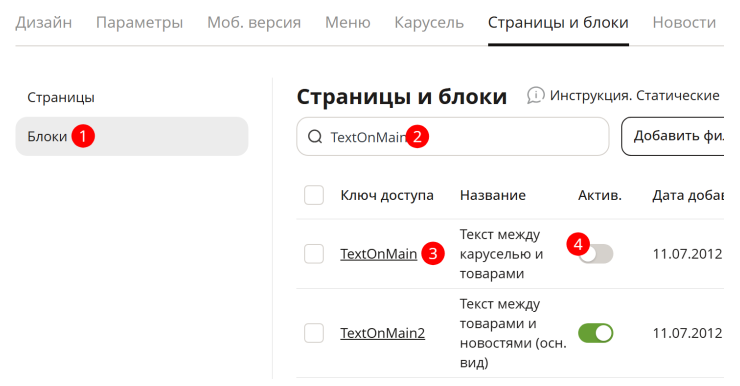Check the TextOnMain row checkbox
The image size is (740, 386).
[x=314, y=254]
